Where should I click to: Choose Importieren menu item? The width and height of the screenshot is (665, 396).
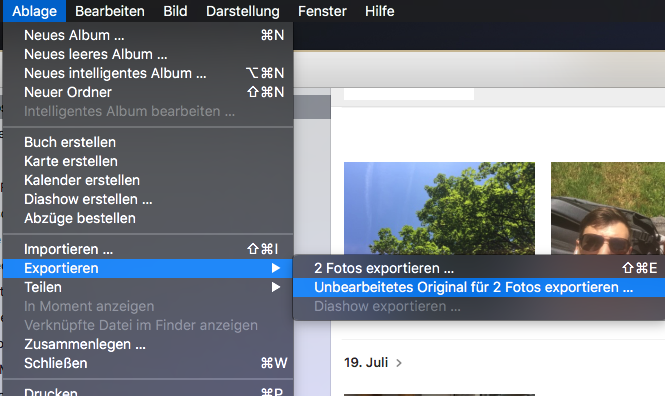pyautogui.click(x=148, y=249)
